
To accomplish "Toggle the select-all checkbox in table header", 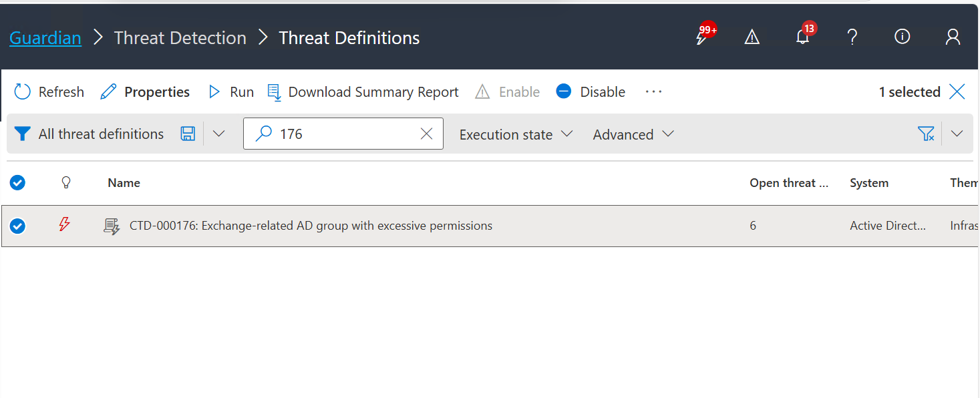I will tap(18, 183).
